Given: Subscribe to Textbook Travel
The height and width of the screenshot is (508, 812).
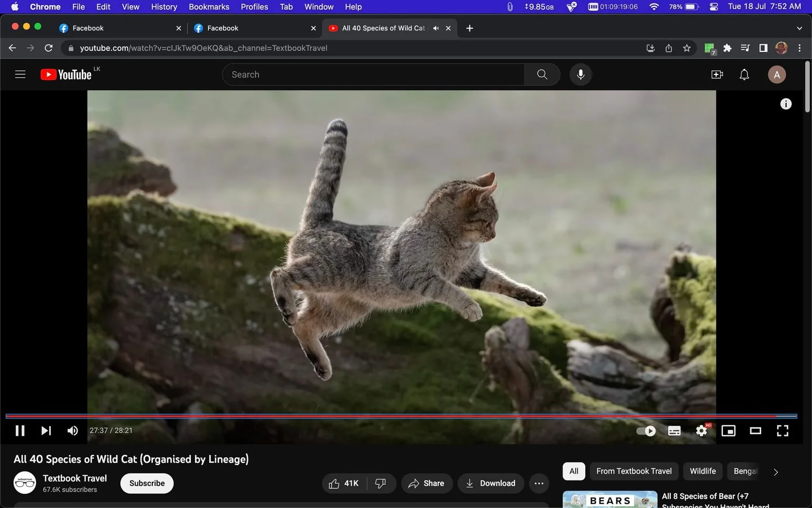Looking at the screenshot, I should pos(147,483).
